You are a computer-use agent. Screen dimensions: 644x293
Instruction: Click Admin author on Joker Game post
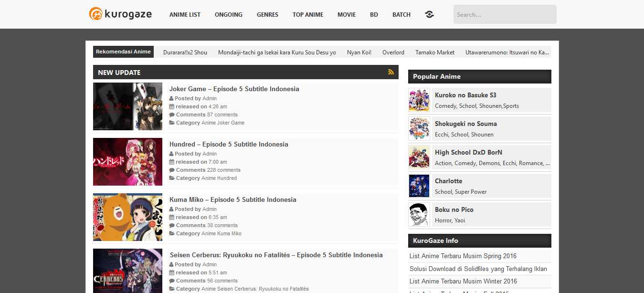210,98
